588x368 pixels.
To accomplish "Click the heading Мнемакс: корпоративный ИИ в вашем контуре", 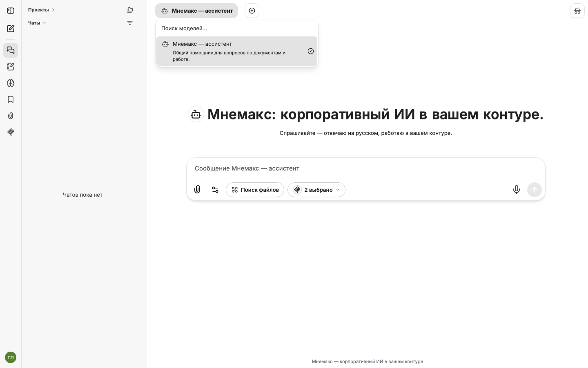I will click(375, 114).
